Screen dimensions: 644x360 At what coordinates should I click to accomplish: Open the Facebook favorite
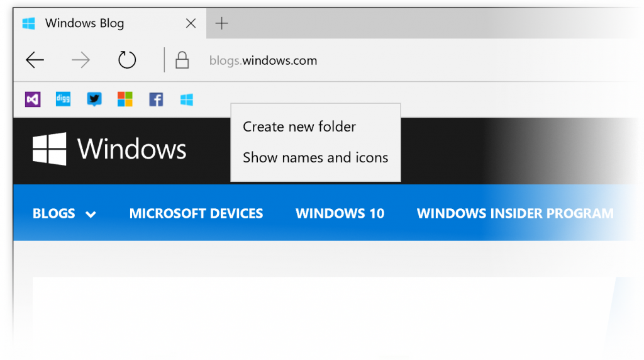click(x=156, y=99)
